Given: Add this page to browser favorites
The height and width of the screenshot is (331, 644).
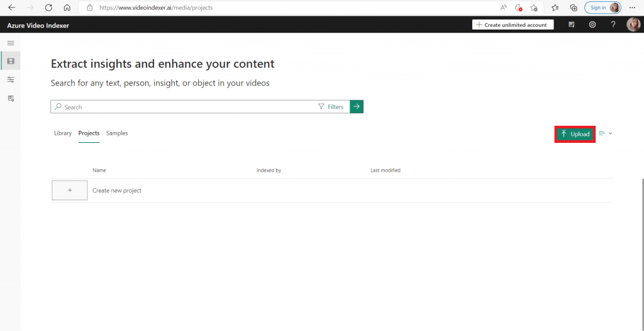Looking at the screenshot, I should click(533, 8).
